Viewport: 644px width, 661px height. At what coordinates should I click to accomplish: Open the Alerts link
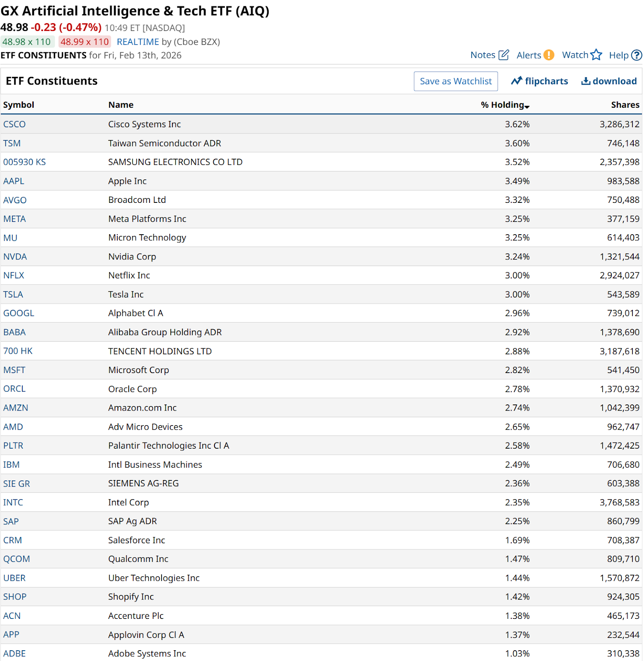click(529, 55)
